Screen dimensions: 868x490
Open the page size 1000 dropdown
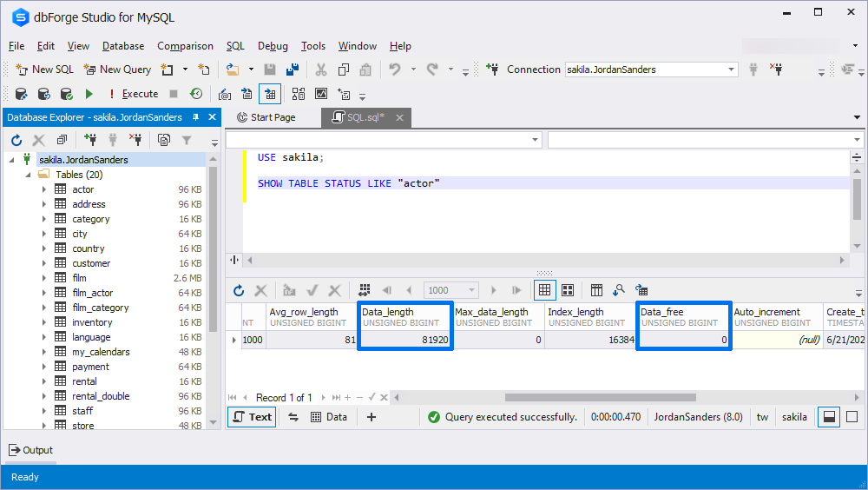click(x=471, y=290)
